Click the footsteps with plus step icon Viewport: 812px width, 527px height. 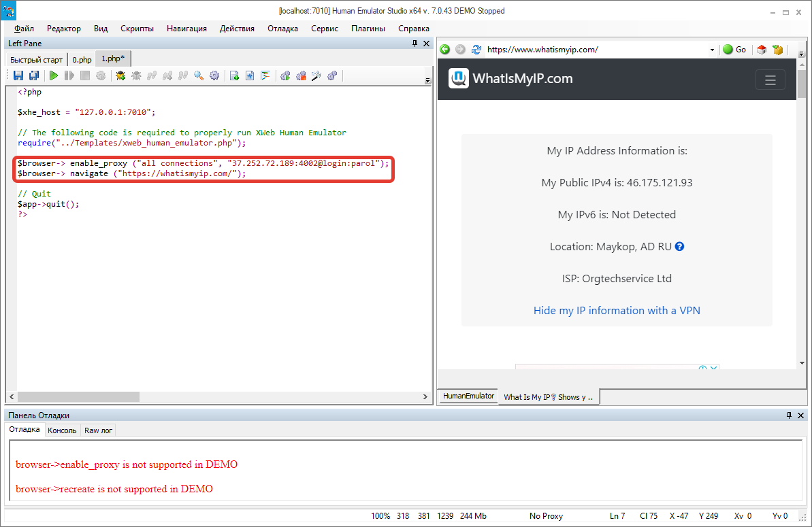tap(167, 75)
